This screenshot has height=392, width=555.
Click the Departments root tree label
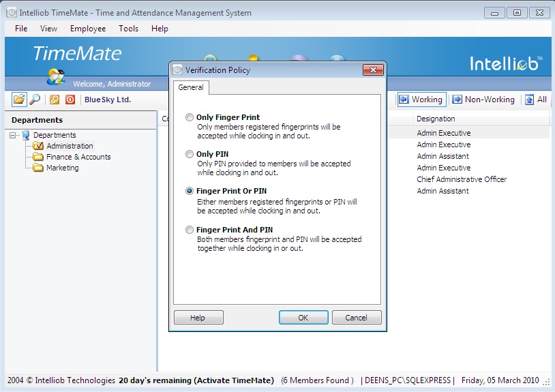tap(55, 135)
